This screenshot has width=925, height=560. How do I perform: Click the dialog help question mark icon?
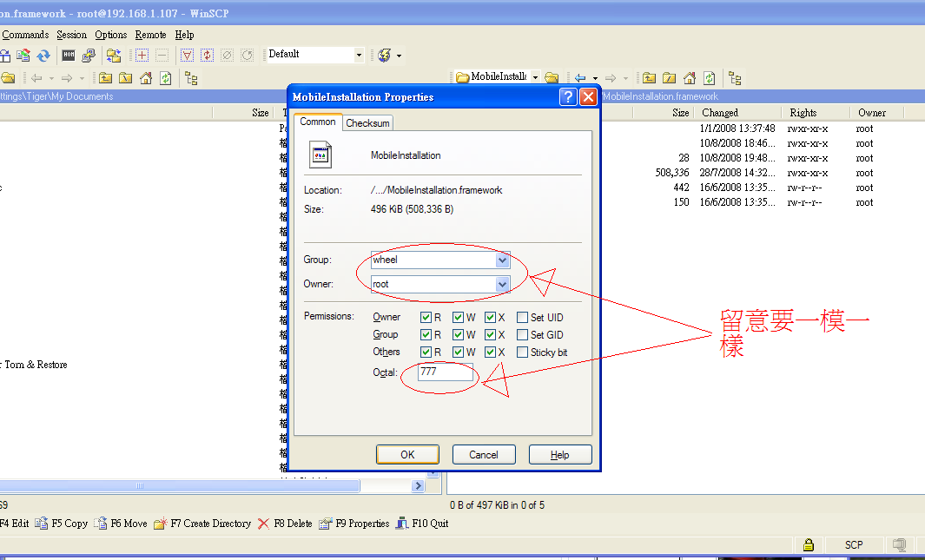click(568, 97)
